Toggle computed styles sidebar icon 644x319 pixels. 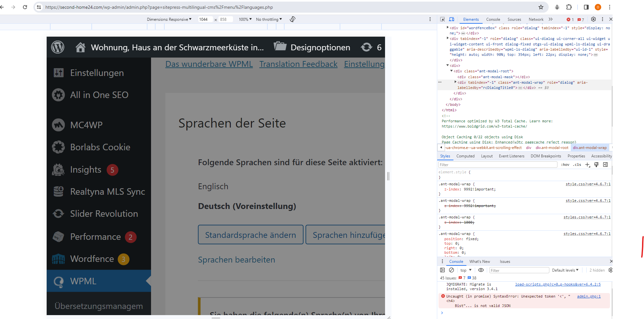coord(605,165)
